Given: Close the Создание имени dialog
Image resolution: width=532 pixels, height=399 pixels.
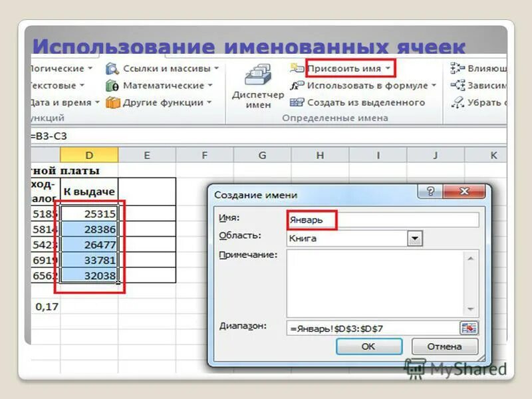Looking at the screenshot, I should point(464,192).
